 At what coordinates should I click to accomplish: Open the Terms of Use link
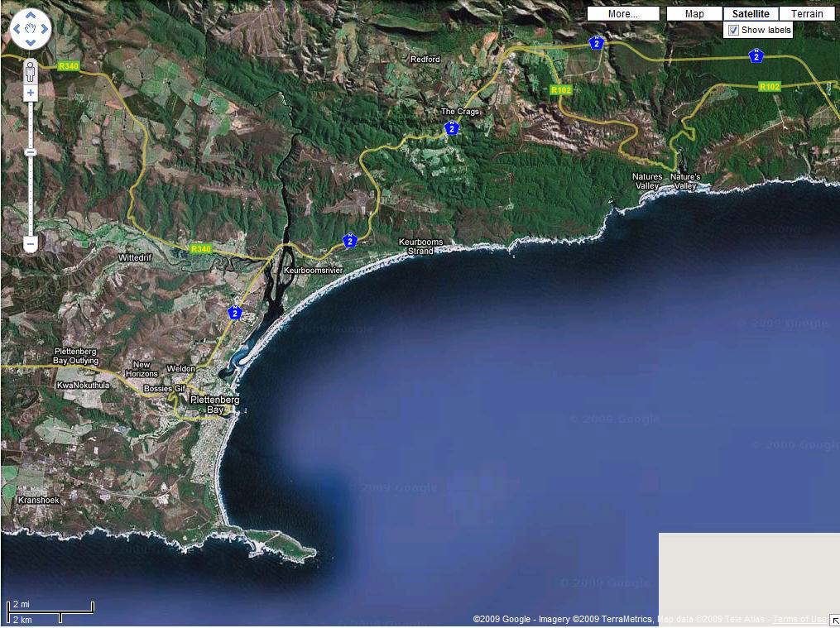(x=799, y=620)
